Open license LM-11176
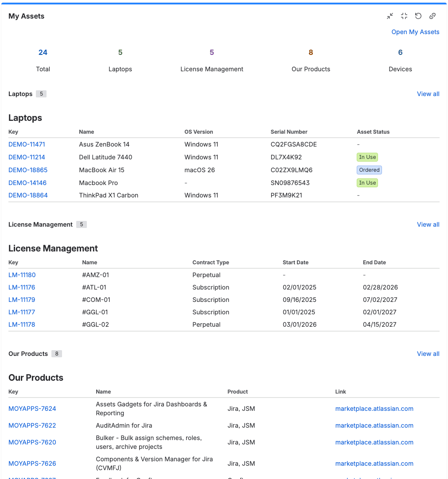The width and height of the screenshot is (448, 479). pyautogui.click(x=22, y=287)
